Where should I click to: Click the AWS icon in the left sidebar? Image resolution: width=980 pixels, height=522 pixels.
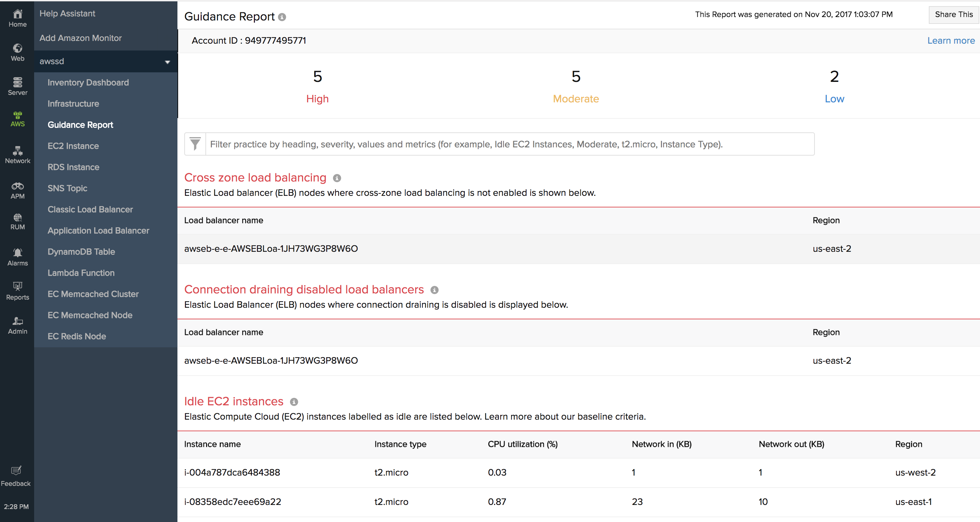tap(17, 116)
